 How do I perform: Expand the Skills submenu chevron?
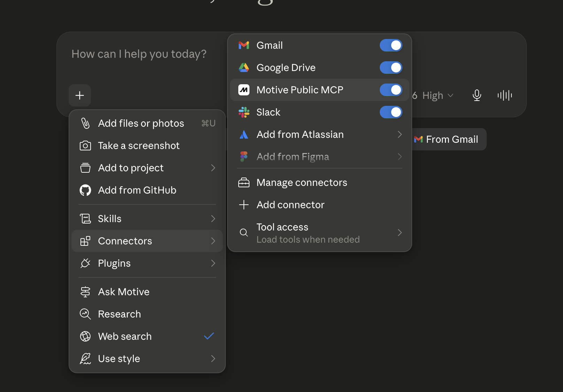click(213, 219)
